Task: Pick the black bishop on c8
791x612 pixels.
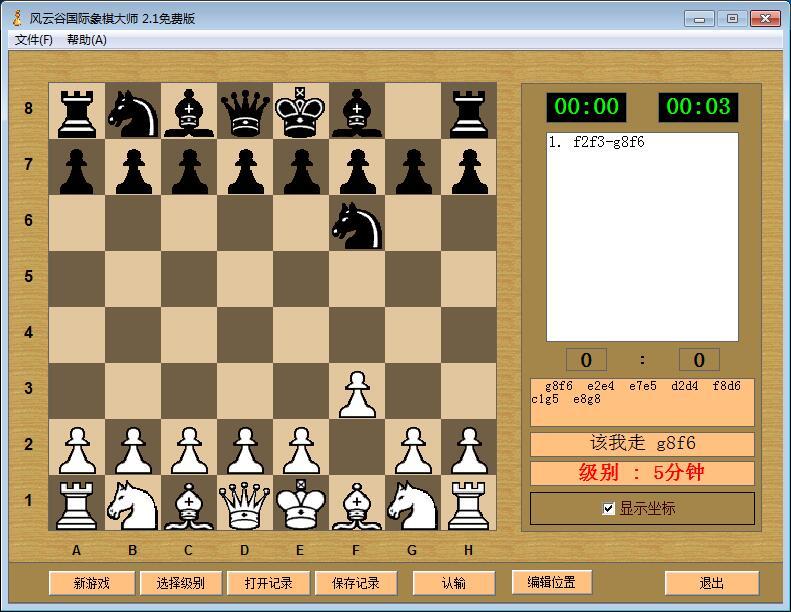Action: [189, 112]
